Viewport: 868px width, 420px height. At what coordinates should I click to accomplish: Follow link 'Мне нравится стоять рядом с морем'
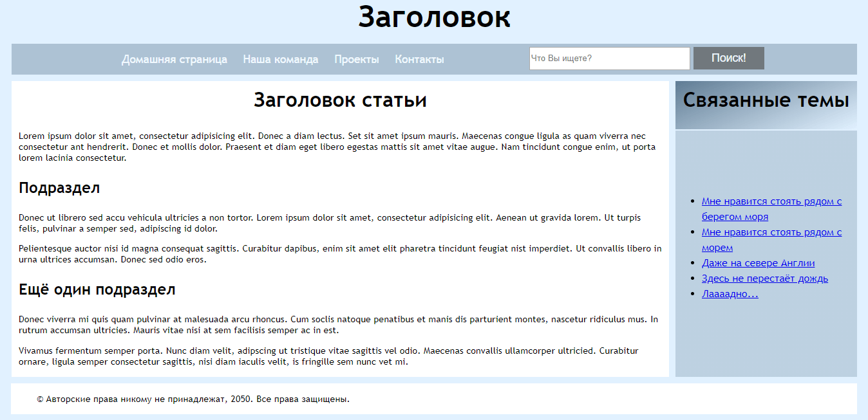[x=771, y=233]
